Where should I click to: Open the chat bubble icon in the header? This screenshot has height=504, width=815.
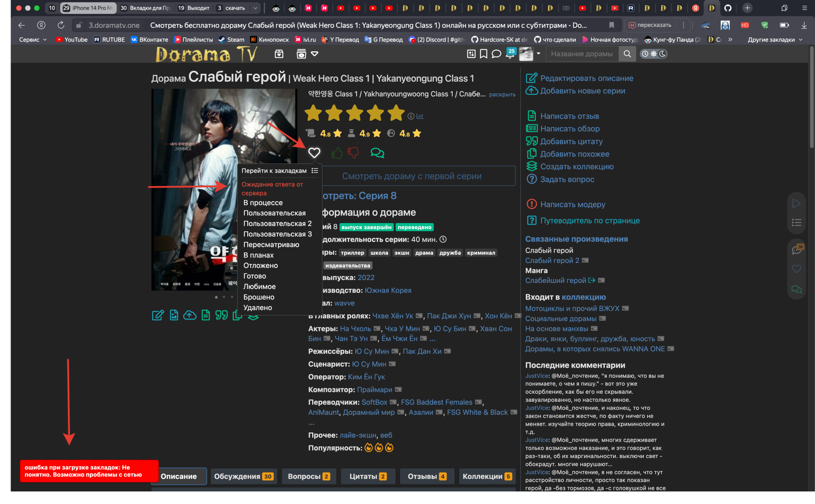[496, 53]
